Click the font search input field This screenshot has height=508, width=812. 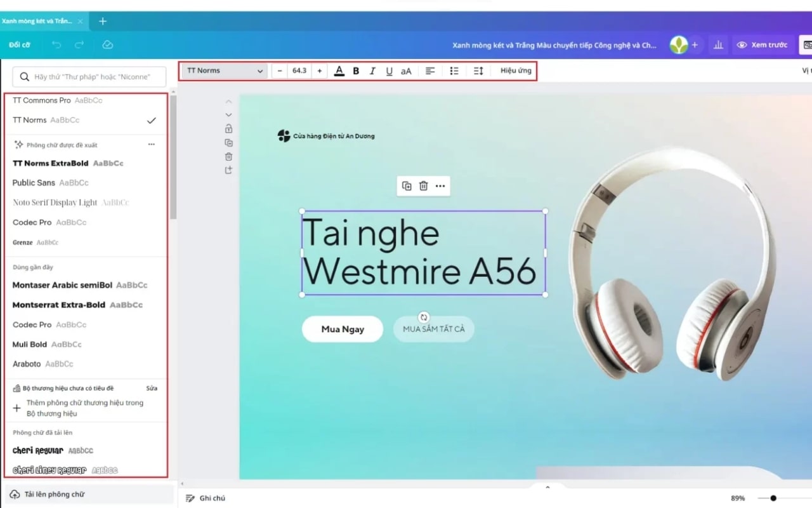click(89, 76)
